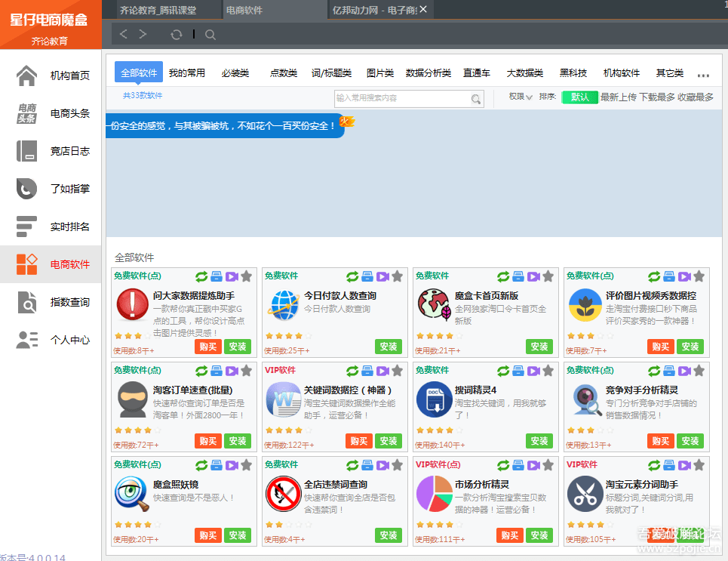
Task: Click the 搜词精灵4 app icon
Action: click(x=434, y=399)
